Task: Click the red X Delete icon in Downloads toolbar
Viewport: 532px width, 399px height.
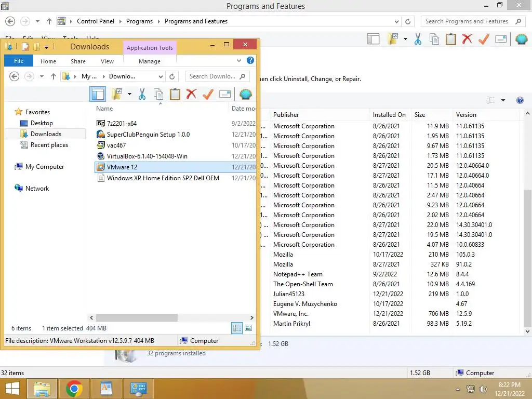Action: click(191, 94)
